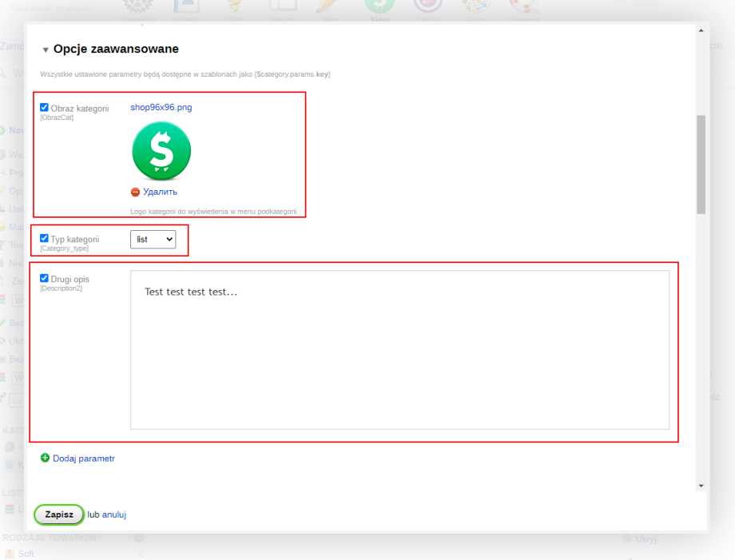Click the Soft product type icon in the sidebar
The width and height of the screenshot is (735, 560).
click(10, 554)
